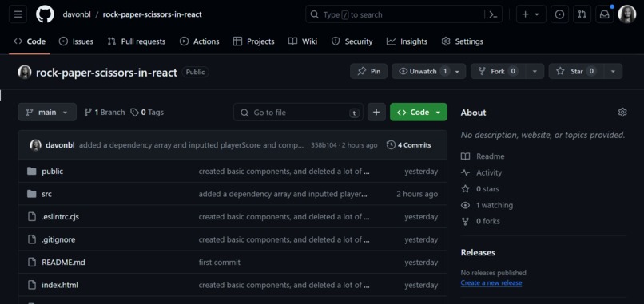Click davonbl author name in commit row
Image resolution: width=644 pixels, height=304 pixels.
point(60,145)
